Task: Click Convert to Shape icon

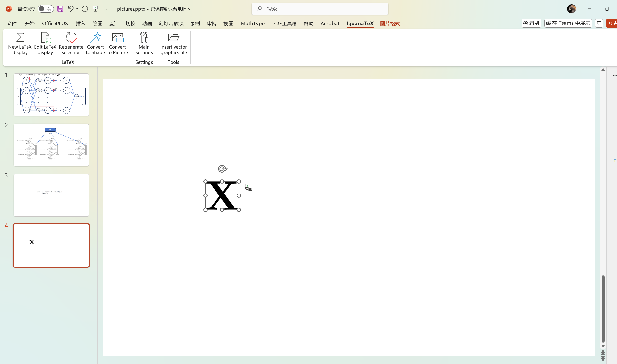Action: pos(95,38)
